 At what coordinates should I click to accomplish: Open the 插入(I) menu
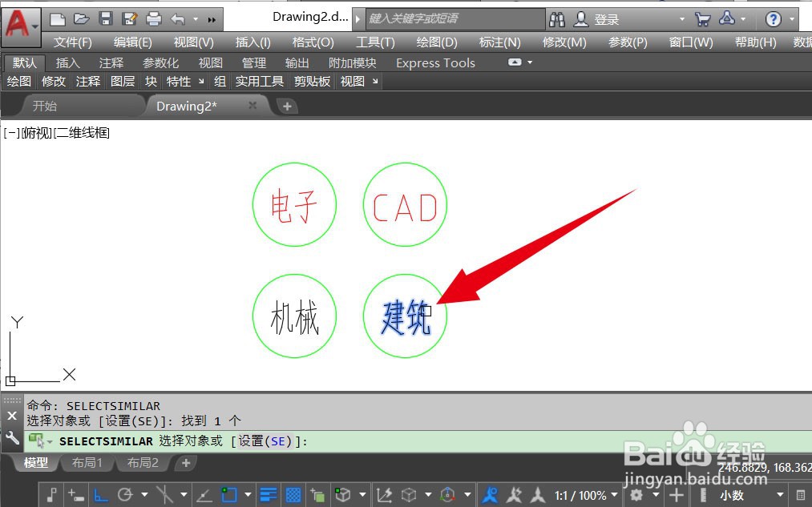tap(252, 42)
